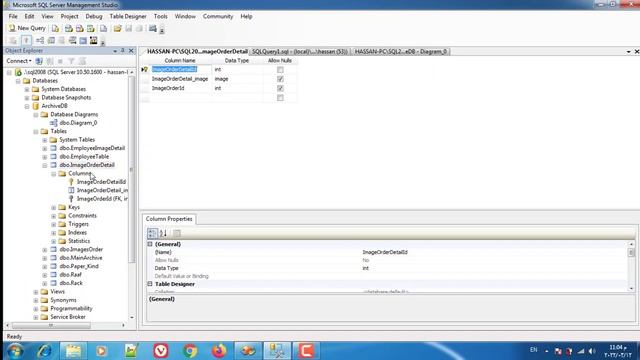Open the Relationships dialog icon
640x360 pixels.
pyautogui.click(x=40, y=40)
